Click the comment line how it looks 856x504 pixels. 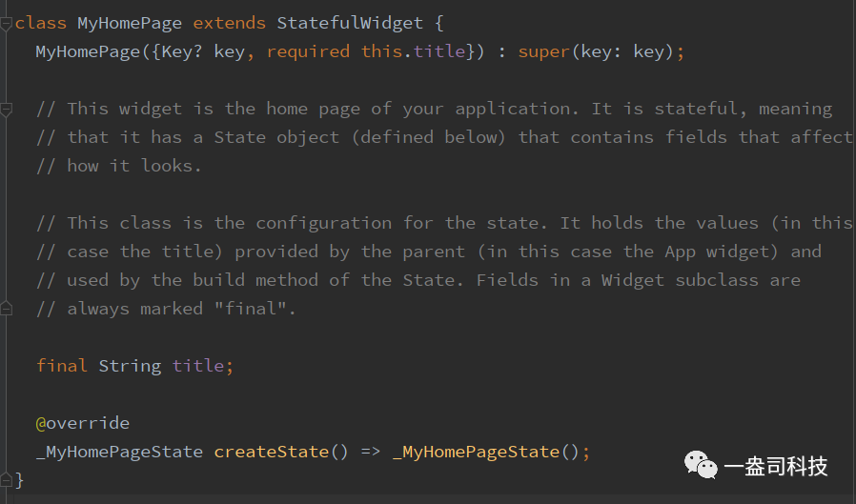(119, 166)
